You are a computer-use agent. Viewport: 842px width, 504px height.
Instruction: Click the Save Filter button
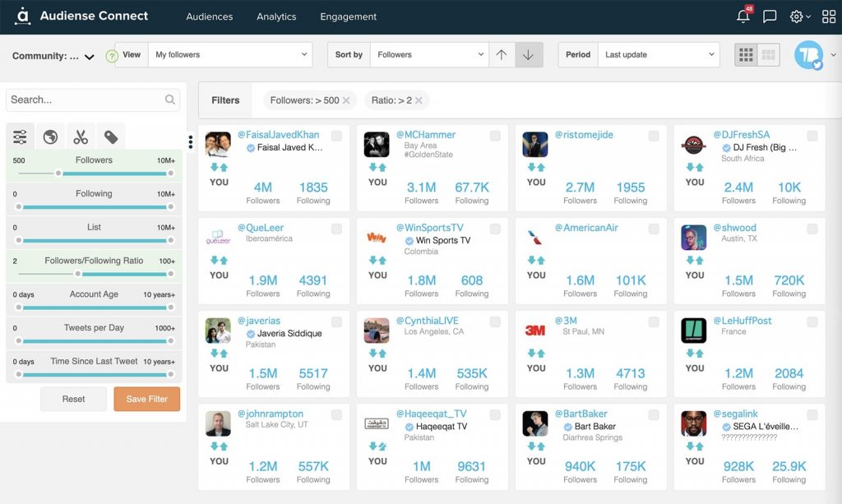(x=147, y=399)
